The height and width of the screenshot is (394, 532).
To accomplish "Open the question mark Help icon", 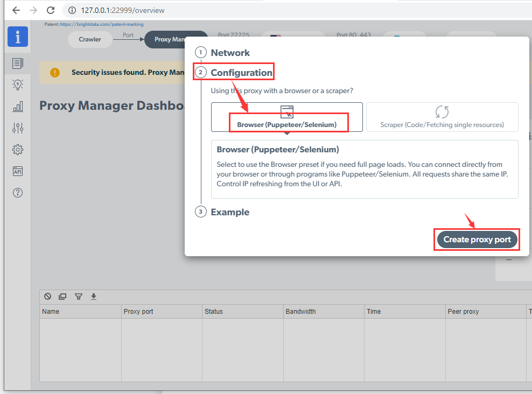I will click(x=18, y=193).
